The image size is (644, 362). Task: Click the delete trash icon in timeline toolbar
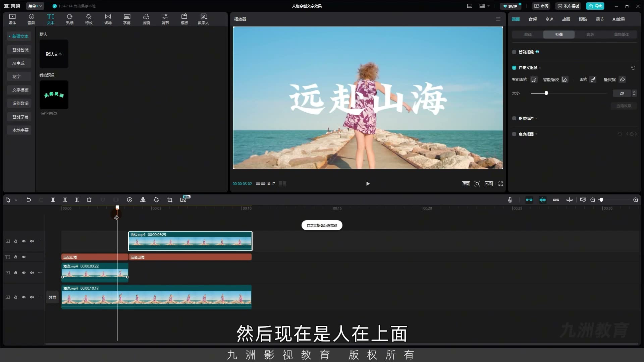click(x=89, y=200)
